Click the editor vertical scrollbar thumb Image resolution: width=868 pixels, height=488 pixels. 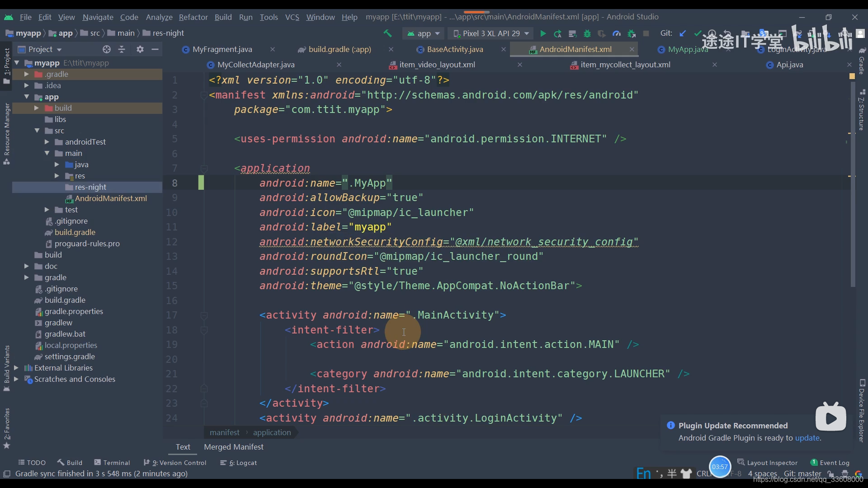click(853, 185)
